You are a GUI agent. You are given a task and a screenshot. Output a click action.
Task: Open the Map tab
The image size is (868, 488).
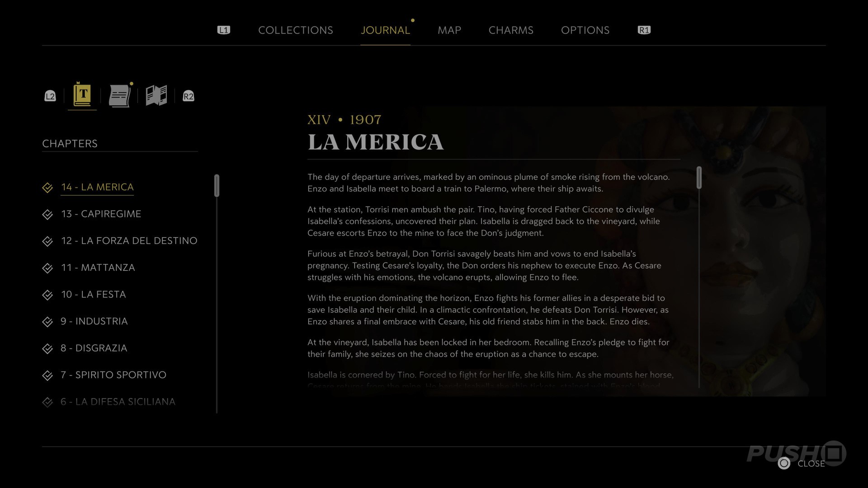(449, 30)
